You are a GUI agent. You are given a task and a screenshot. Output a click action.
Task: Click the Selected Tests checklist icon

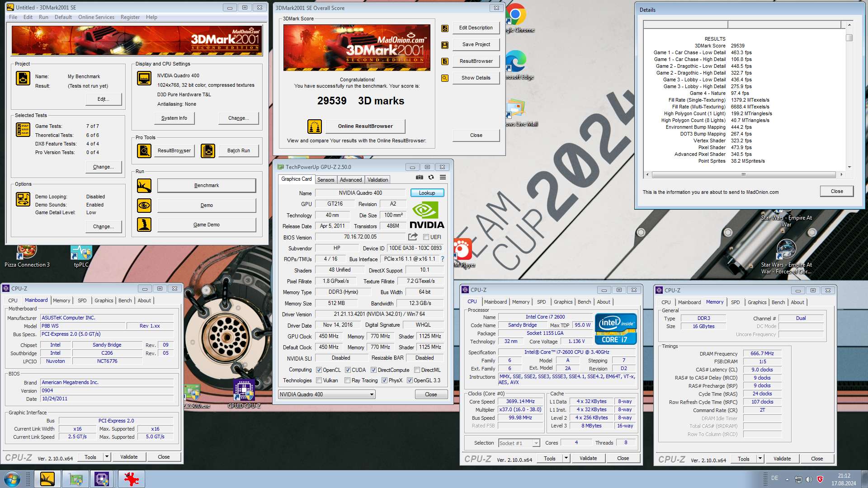click(x=23, y=130)
